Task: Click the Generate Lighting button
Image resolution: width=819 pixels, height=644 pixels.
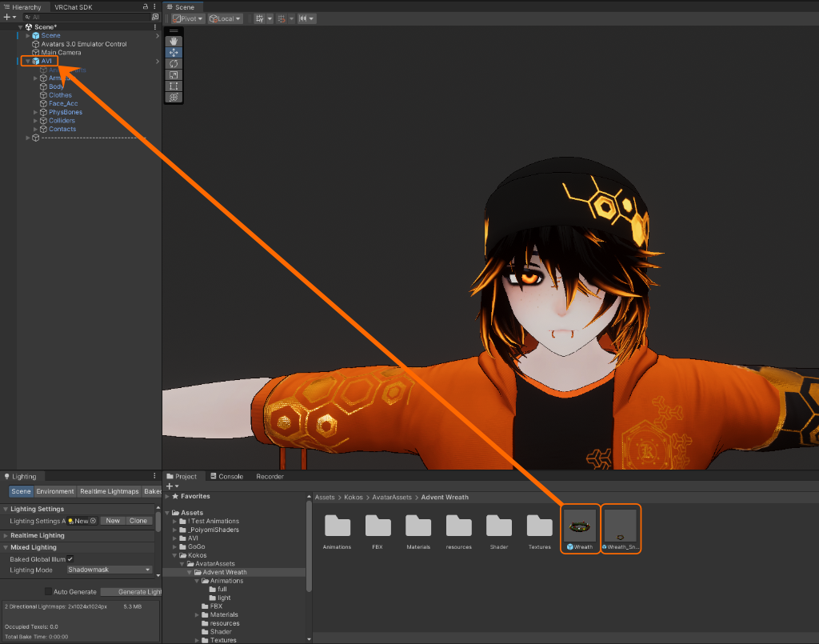Action: pyautogui.click(x=130, y=592)
